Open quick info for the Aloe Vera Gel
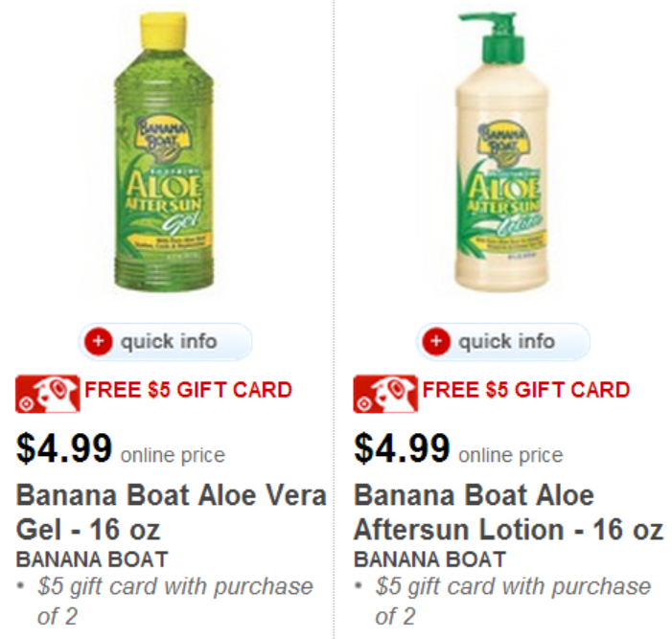 pos(168,342)
